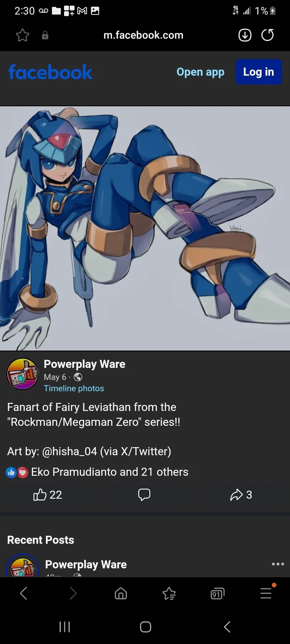Viewport: 290px width, 644px height.
Task: Go back with the browser back arrow
Action: 24,593
